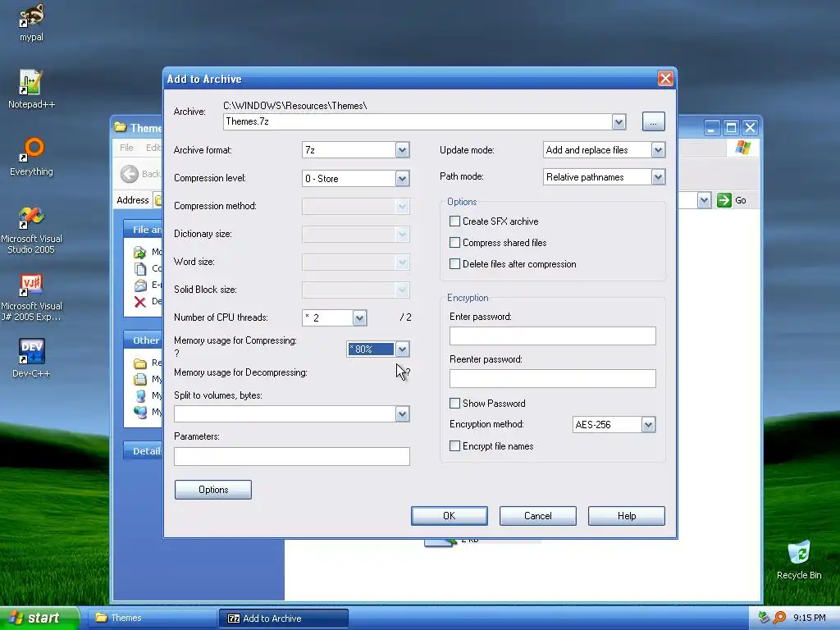Screen dimensions: 840x630
Task: Click the Help button
Action: (627, 516)
